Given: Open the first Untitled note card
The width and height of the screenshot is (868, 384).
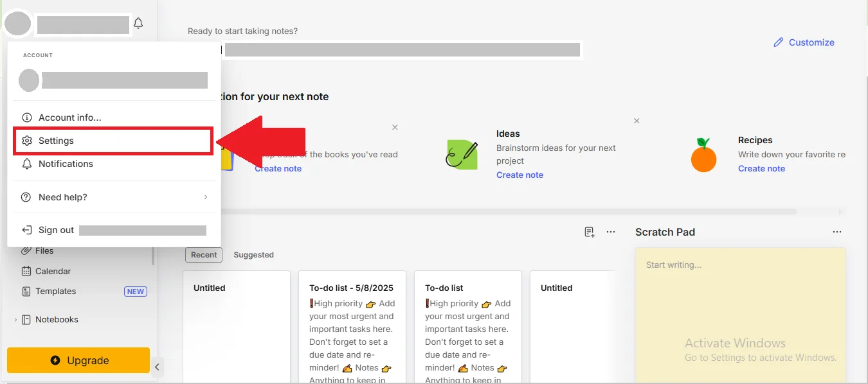Looking at the screenshot, I should tap(237, 327).
